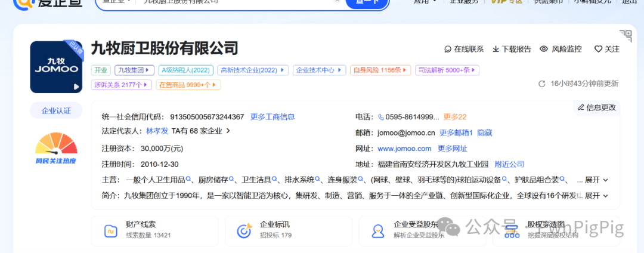Open www.jomoo.com website link
The height and width of the screenshot is (253, 644).
click(x=404, y=149)
